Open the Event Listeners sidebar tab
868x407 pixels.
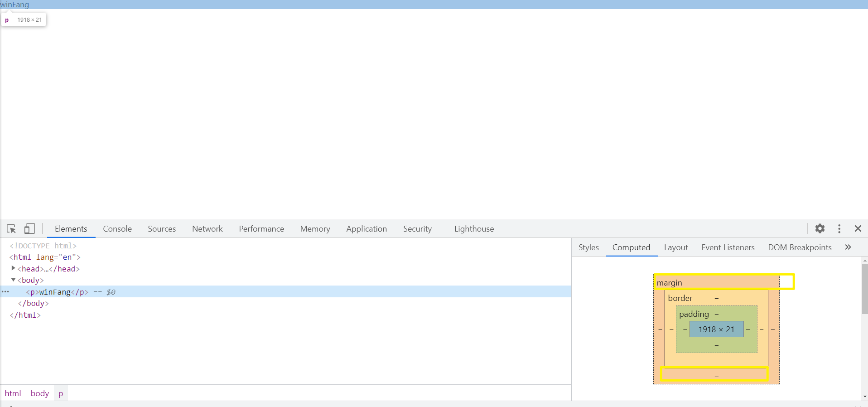[x=728, y=247]
